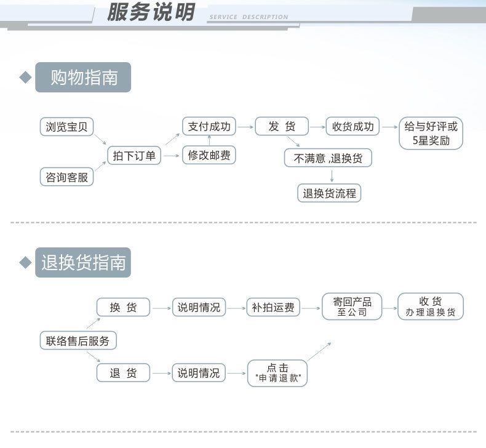Select the 购物指南 section label

coord(83,77)
